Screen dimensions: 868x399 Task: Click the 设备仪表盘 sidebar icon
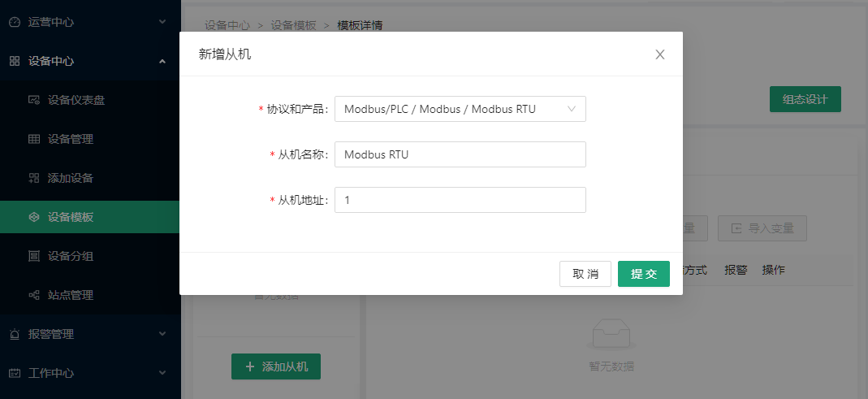[x=34, y=100]
